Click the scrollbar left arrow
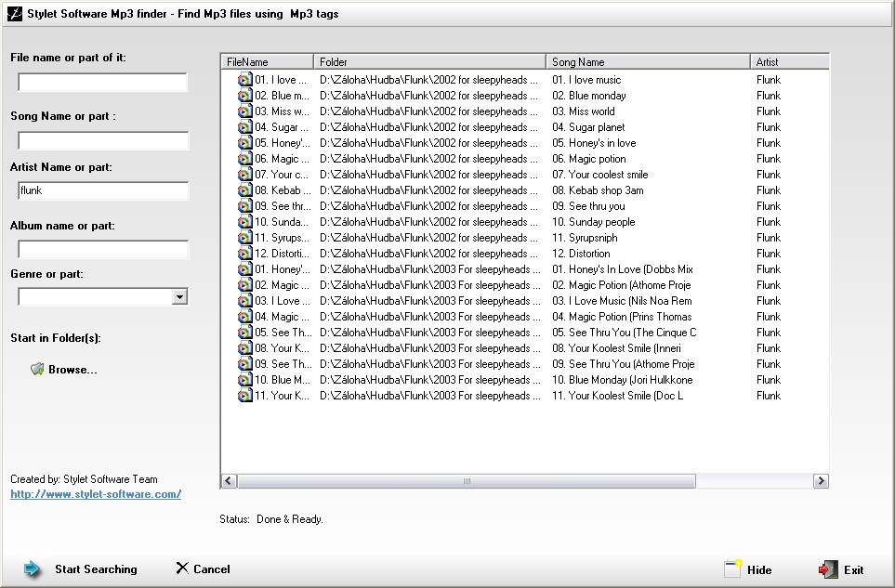Viewport: 895px width, 588px height. click(x=229, y=481)
